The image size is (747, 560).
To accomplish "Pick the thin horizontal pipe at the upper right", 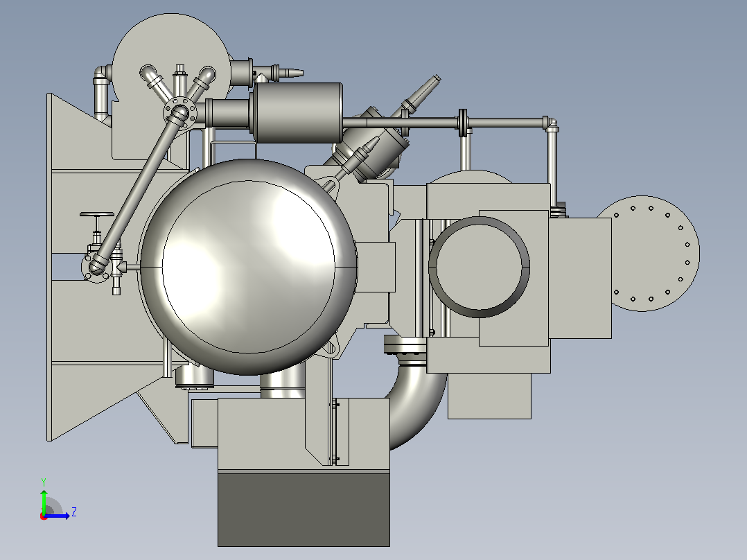I will 507,123.
